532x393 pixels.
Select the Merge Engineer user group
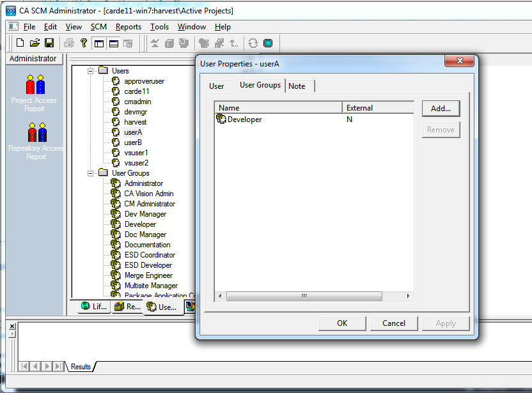click(x=148, y=275)
